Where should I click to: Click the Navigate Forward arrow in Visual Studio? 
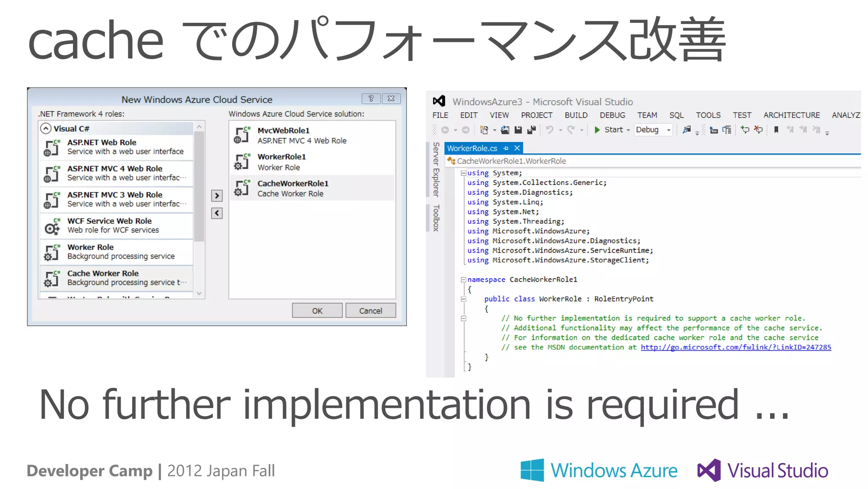coord(465,130)
